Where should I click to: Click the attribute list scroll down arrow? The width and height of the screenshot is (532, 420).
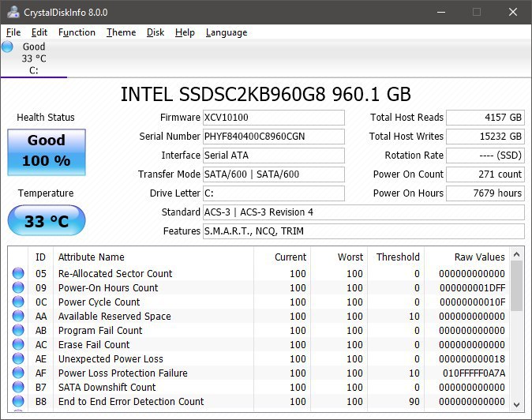517,404
